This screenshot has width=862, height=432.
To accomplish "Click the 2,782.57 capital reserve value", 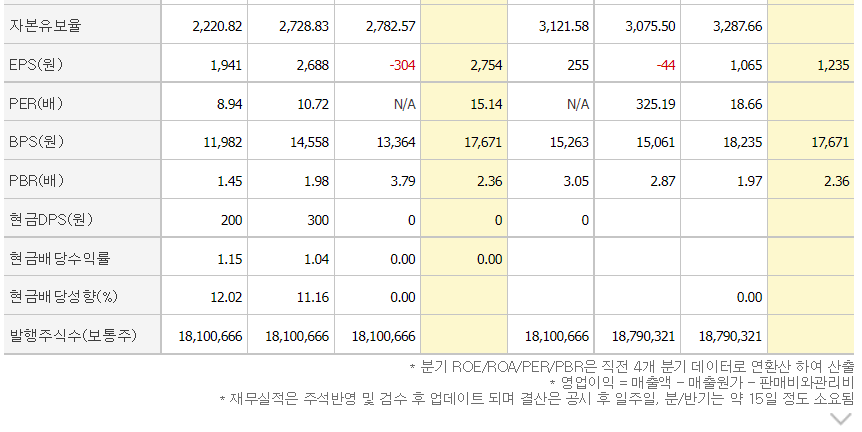I will [x=391, y=26].
